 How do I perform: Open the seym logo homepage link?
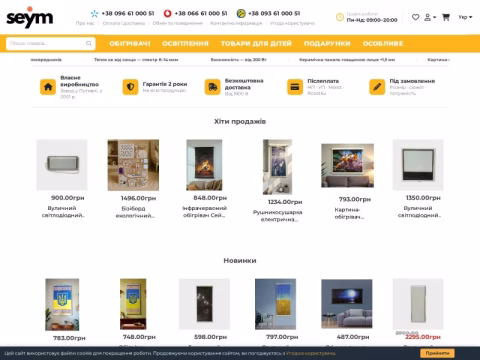point(29,17)
